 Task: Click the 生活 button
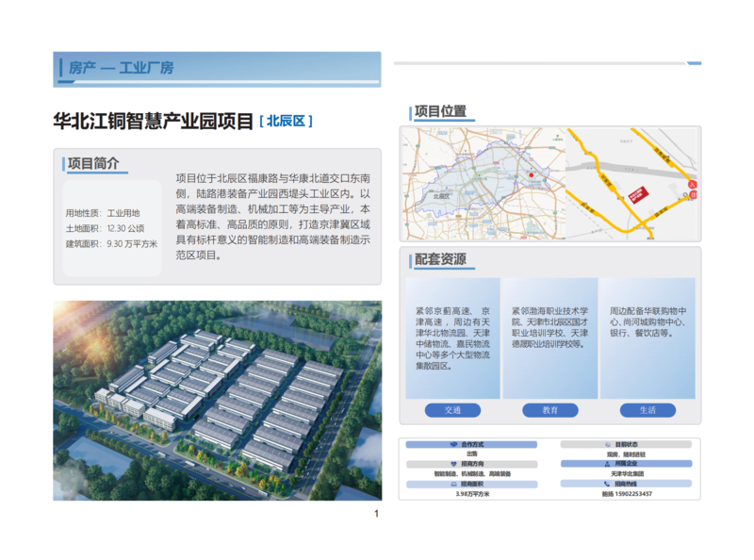pyautogui.click(x=647, y=410)
